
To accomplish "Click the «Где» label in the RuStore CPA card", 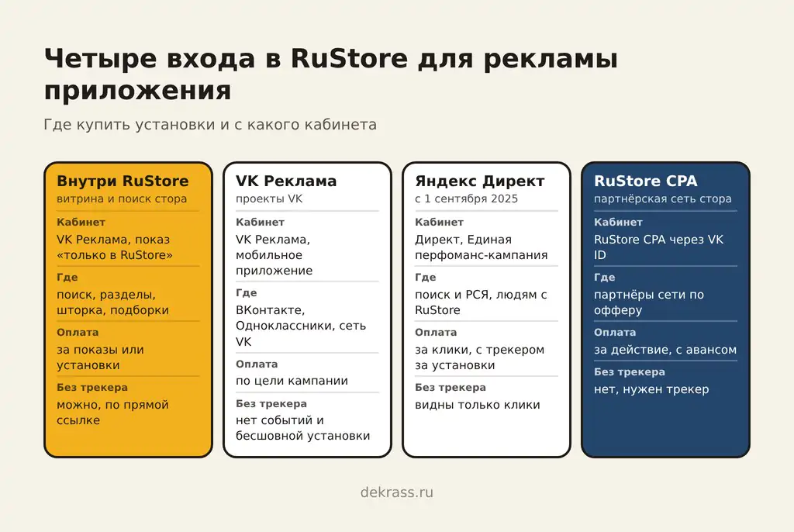I will [x=605, y=277].
